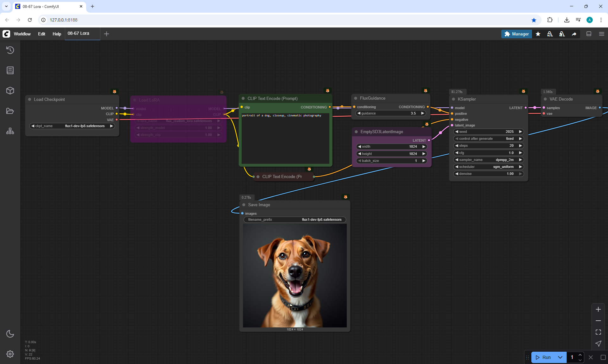
Task: Open the Edit menu
Action: pyautogui.click(x=41, y=34)
